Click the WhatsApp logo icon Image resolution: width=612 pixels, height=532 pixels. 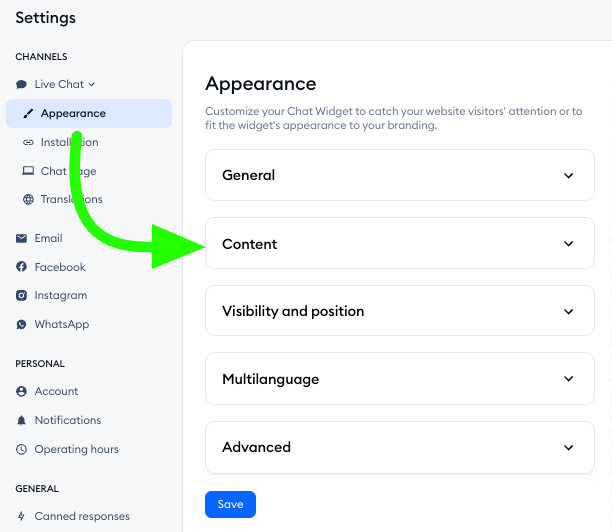coord(21,325)
